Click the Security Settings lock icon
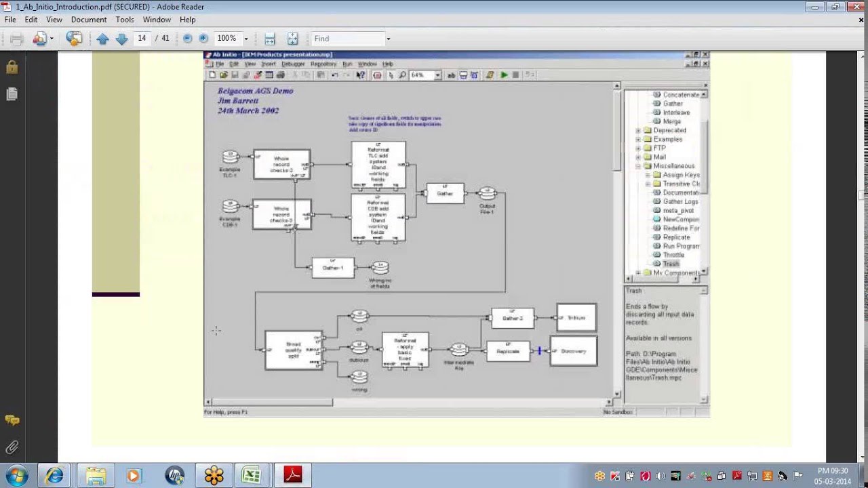 pyautogui.click(x=12, y=67)
